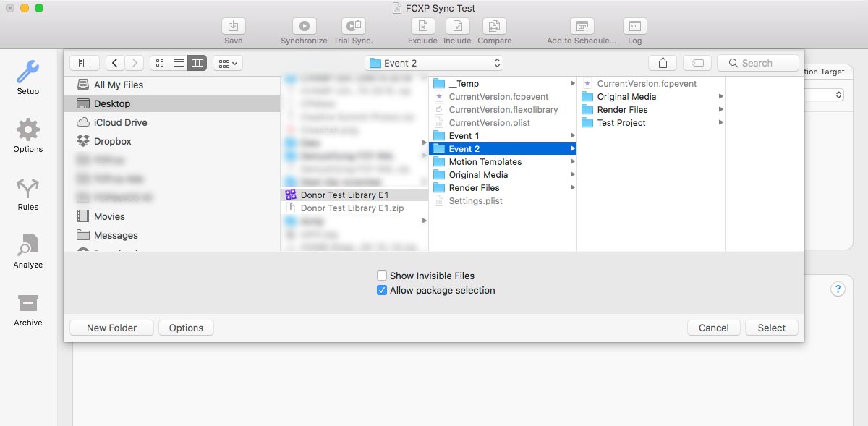The width and height of the screenshot is (868, 426).
Task: Select Messages folder in sidebar
Action: coord(171,235)
